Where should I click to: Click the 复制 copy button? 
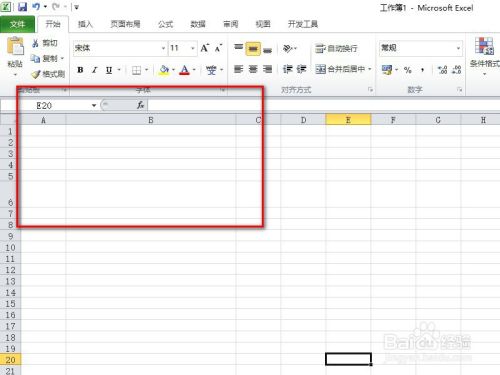coord(46,59)
